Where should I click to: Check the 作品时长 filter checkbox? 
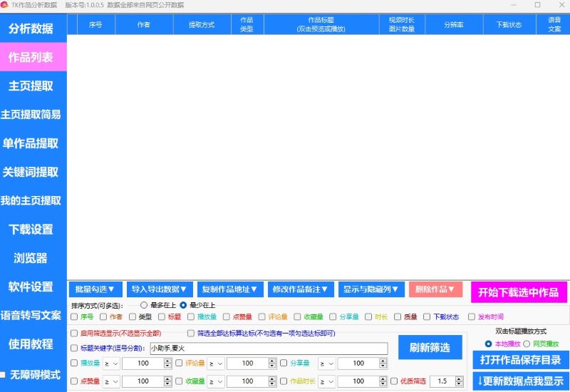tap(284, 381)
